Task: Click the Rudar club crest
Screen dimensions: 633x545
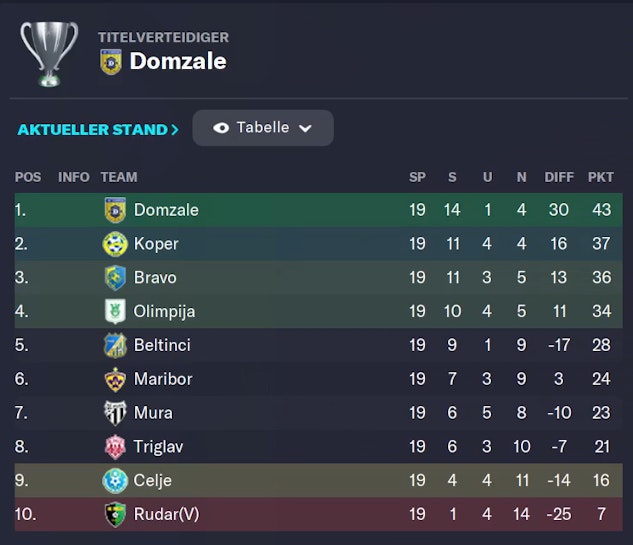Action: pyautogui.click(x=116, y=515)
